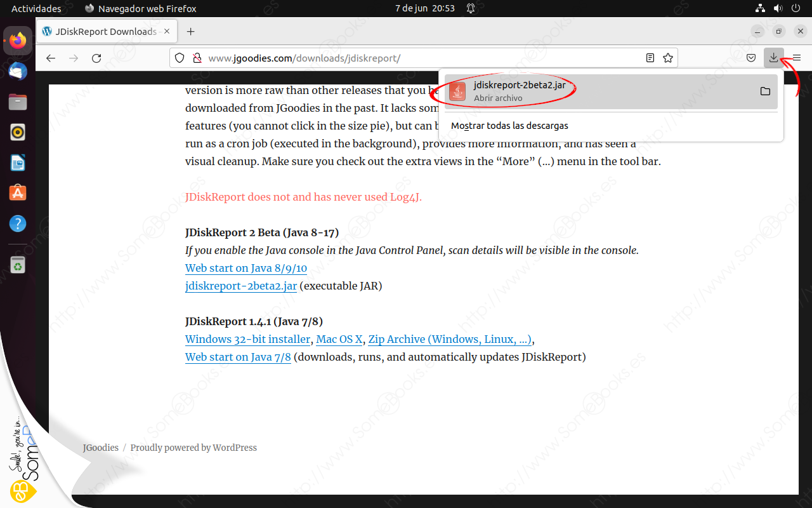812x508 pixels.
Task: Toggle tracking protection shield
Action: pos(180,57)
